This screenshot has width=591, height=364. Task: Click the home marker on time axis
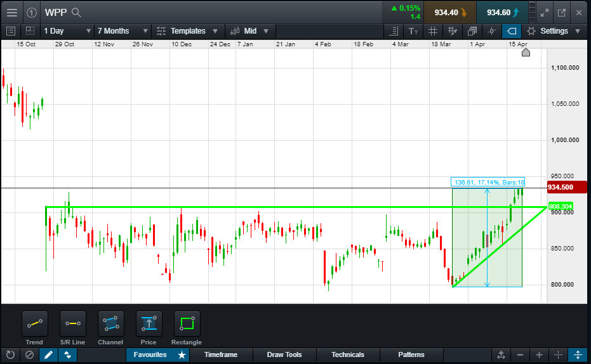click(526, 53)
